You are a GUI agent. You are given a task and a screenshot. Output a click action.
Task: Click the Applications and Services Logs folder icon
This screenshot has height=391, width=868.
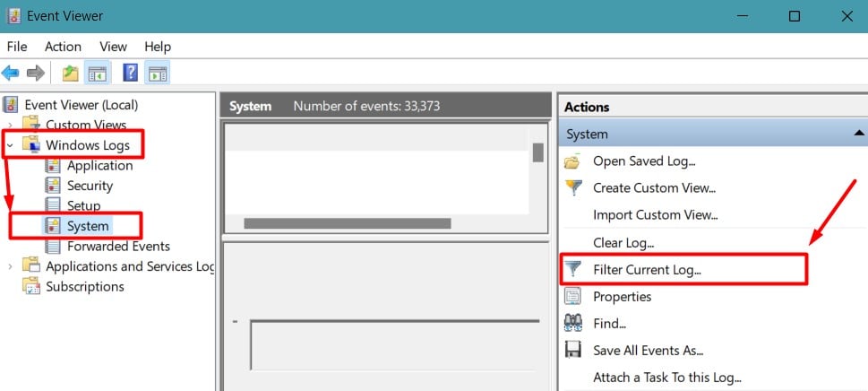click(x=31, y=266)
